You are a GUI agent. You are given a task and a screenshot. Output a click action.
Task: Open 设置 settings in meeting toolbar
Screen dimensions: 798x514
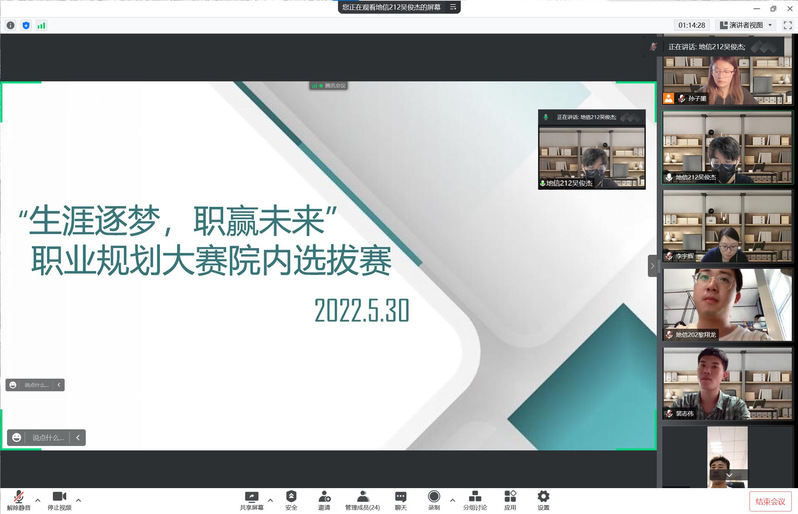tap(543, 500)
